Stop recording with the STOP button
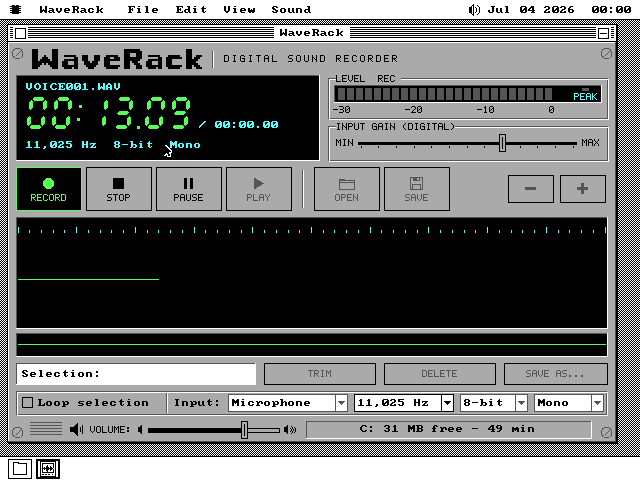Viewport: 640px width, 480px height. pos(119,189)
